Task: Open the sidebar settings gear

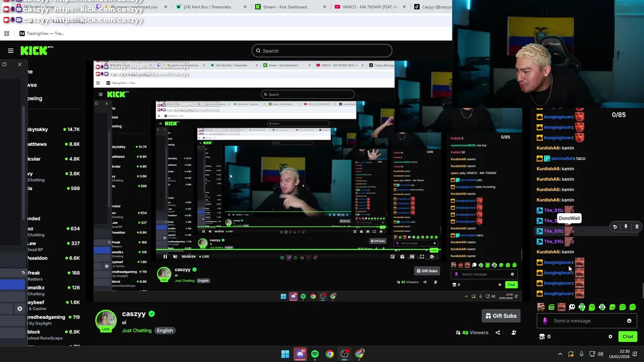Action: (x=20, y=309)
